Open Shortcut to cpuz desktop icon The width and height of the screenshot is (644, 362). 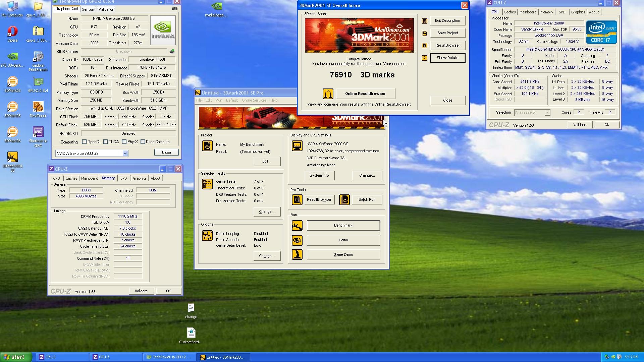38,137
